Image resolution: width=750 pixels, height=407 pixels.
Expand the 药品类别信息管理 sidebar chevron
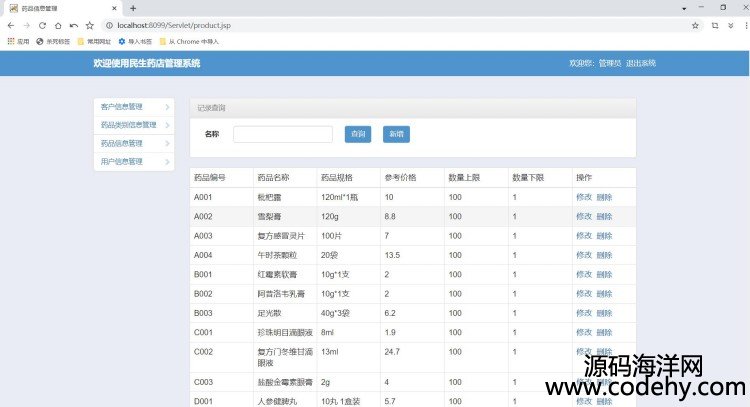point(167,125)
